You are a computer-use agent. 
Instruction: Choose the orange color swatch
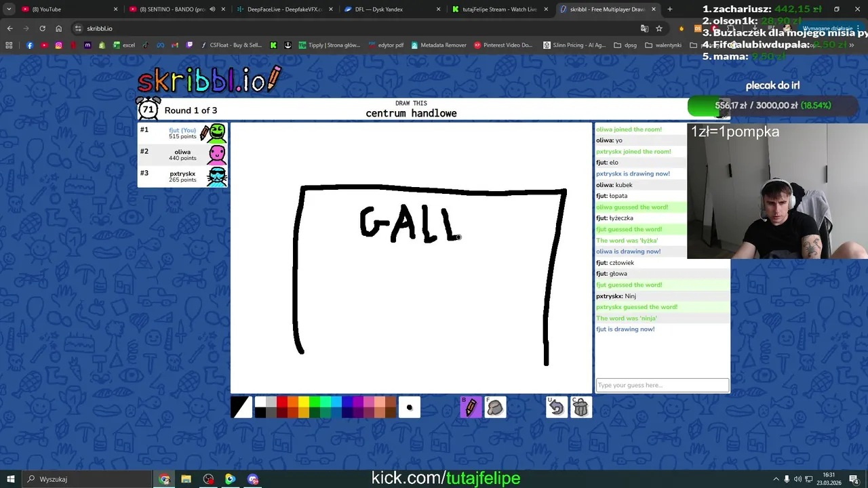click(293, 401)
